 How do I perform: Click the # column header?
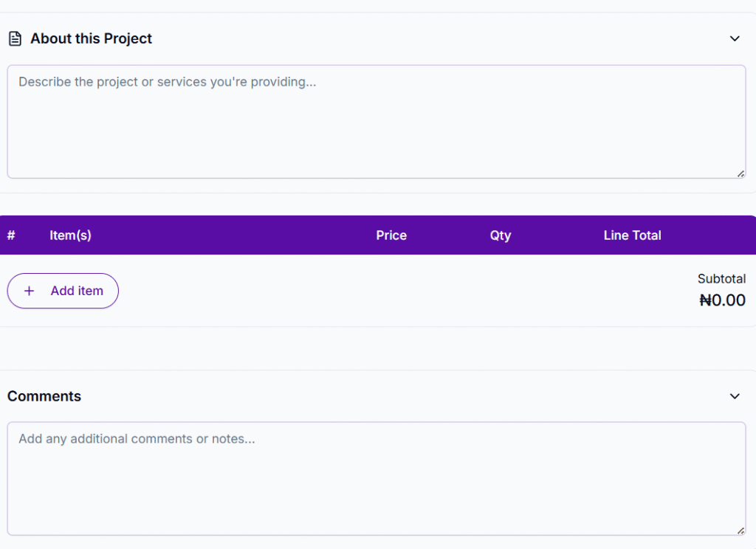11,235
